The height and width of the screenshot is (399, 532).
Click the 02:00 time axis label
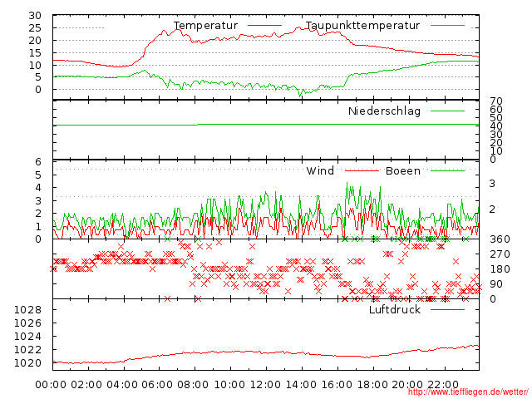[86, 385]
